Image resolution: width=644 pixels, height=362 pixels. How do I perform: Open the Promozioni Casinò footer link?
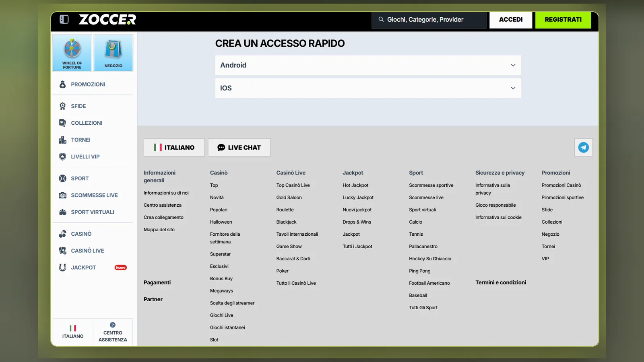pos(561,185)
